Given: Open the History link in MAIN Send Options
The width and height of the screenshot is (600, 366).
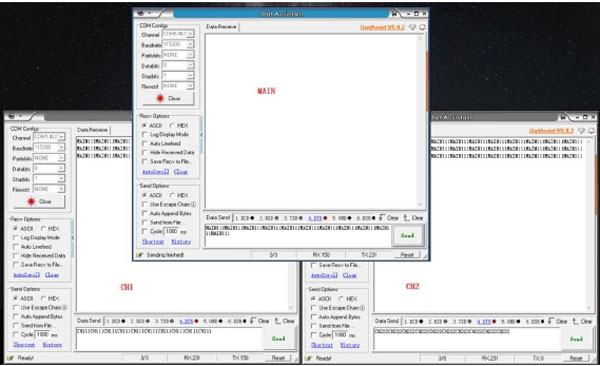Looking at the screenshot, I should pos(181,242).
